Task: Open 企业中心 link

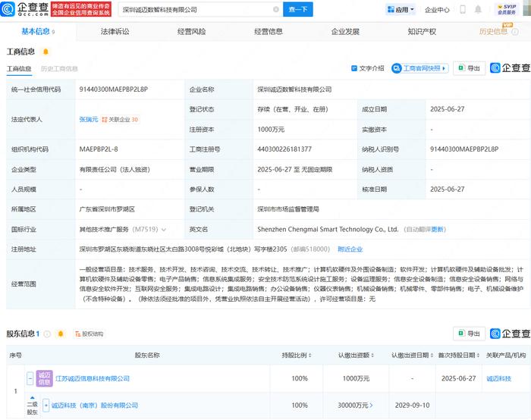Action: pos(437,9)
